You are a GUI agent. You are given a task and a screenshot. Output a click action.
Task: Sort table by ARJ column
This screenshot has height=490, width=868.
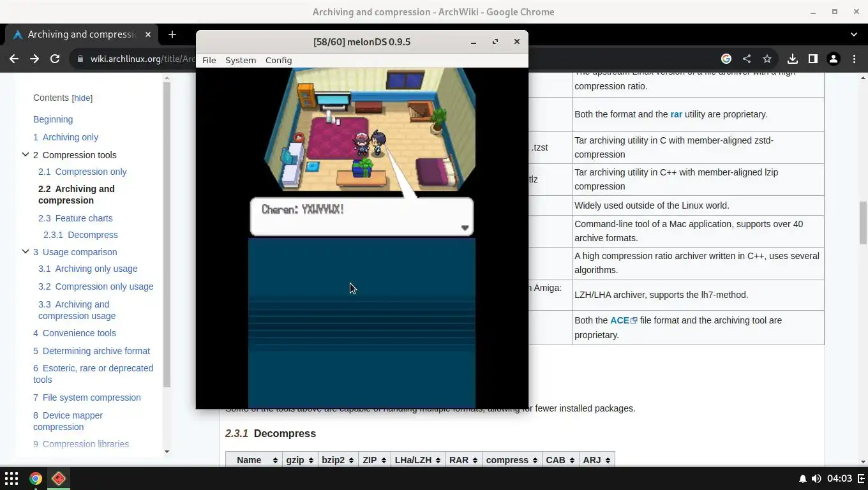[x=597, y=460]
